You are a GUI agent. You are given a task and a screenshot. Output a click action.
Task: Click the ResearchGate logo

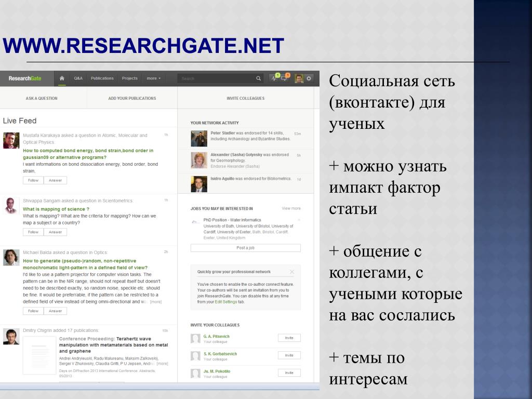point(25,78)
